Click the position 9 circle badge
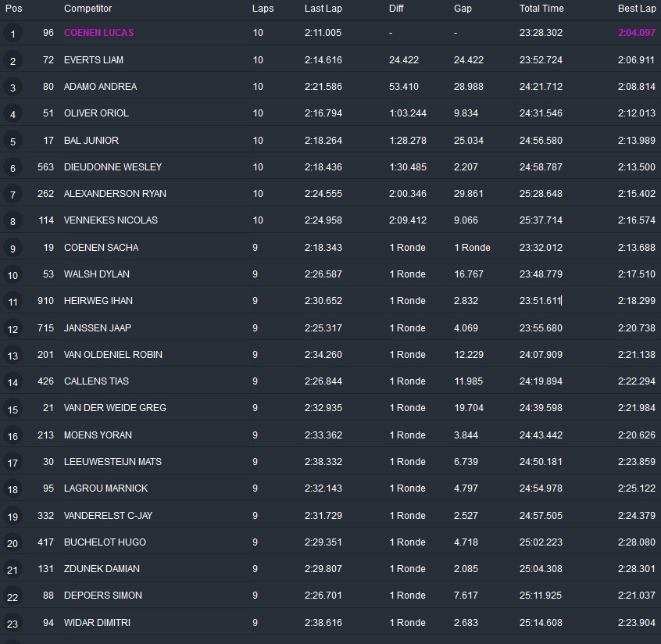Viewport: 661px width, 644px height. [x=13, y=249]
